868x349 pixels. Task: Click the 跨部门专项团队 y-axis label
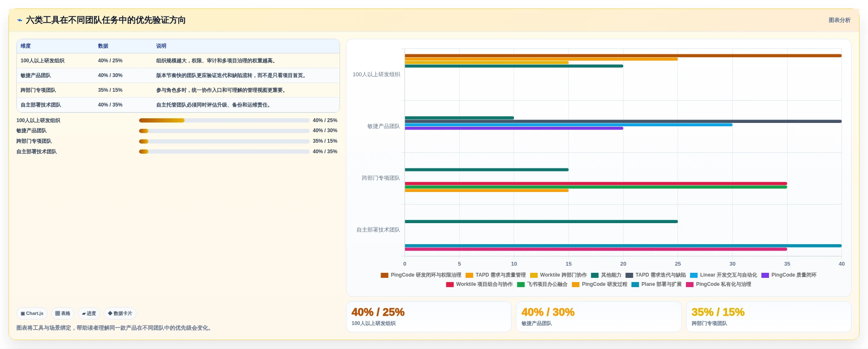(x=381, y=178)
